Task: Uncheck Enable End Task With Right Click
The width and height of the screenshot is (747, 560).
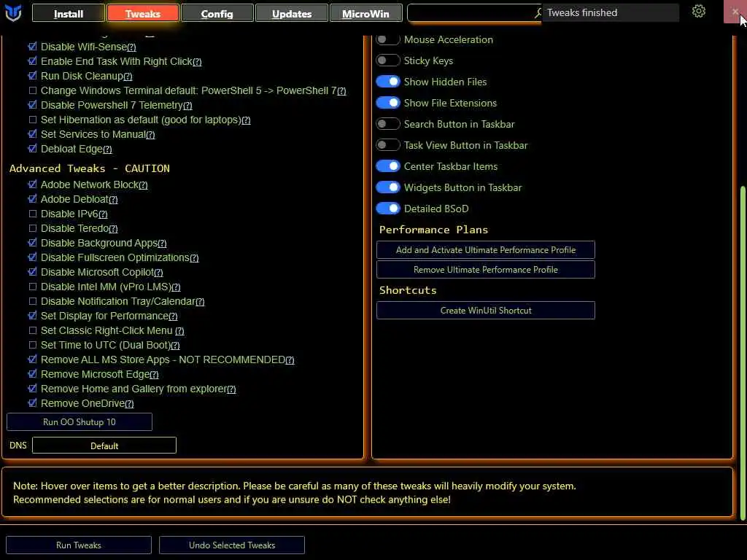Action: [x=32, y=61]
